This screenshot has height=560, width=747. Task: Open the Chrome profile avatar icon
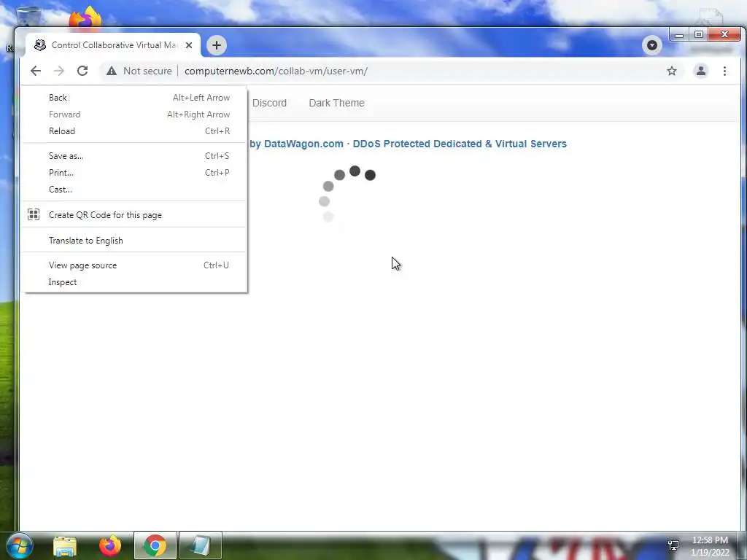tap(701, 71)
